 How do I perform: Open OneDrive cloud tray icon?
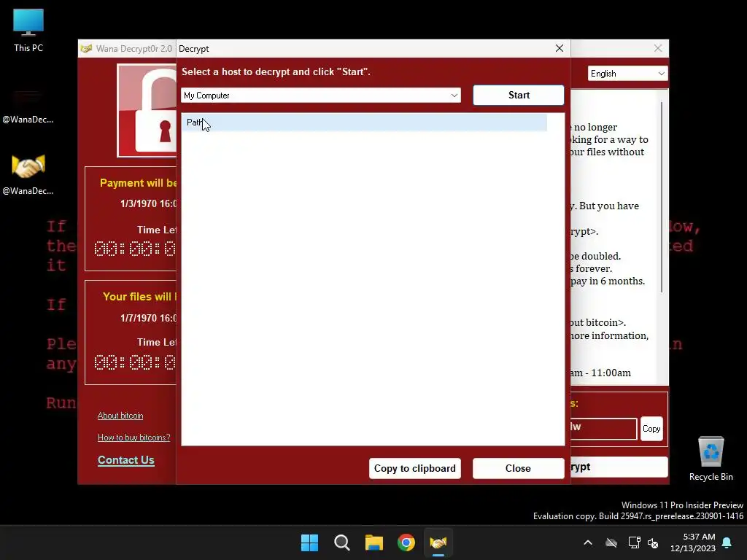[611, 542]
